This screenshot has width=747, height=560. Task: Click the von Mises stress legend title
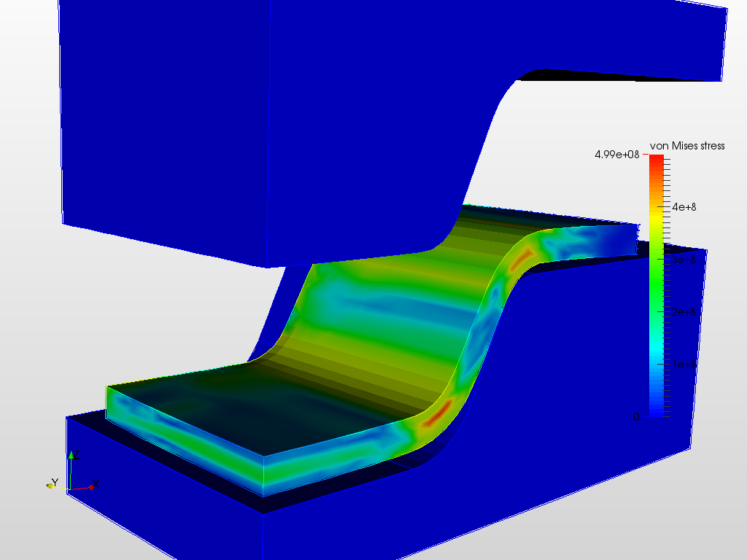tap(687, 146)
